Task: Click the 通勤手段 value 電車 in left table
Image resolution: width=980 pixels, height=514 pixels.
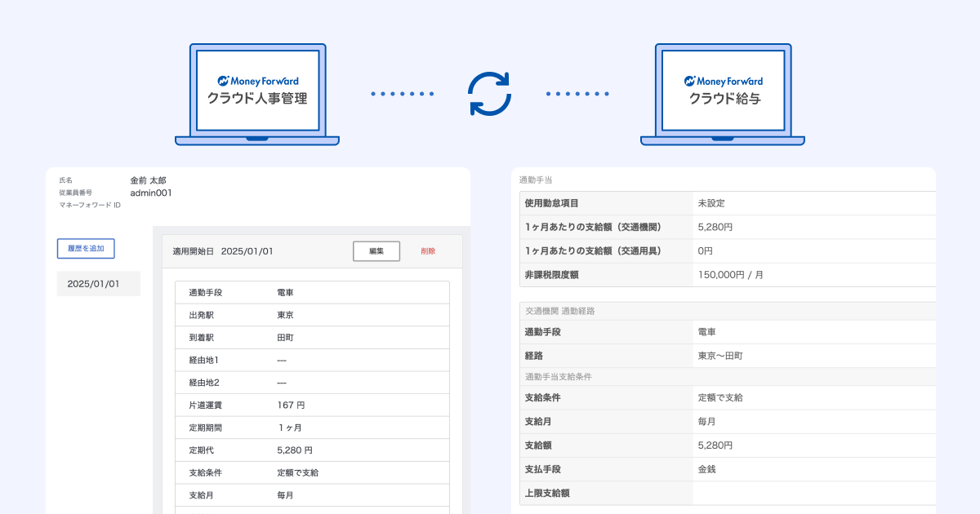Action: pyautogui.click(x=286, y=293)
